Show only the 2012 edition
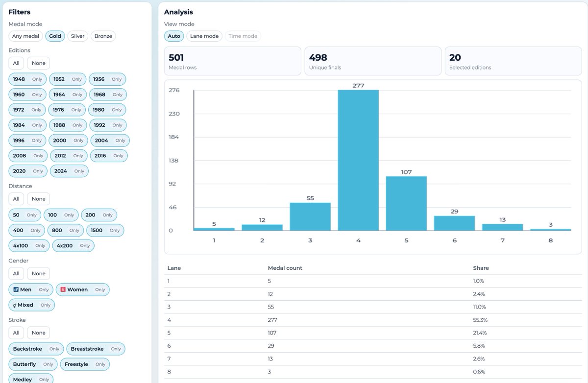The width and height of the screenshot is (588, 383). (x=78, y=156)
